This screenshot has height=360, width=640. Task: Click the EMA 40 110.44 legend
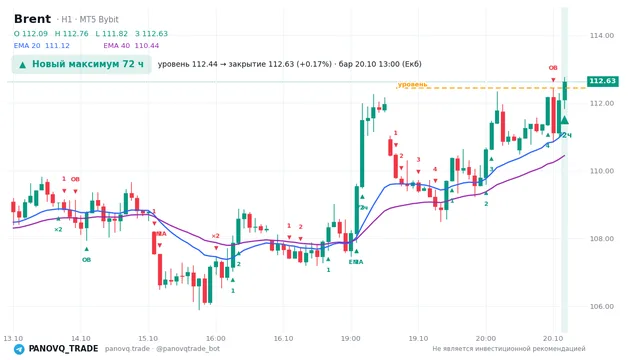131,46
